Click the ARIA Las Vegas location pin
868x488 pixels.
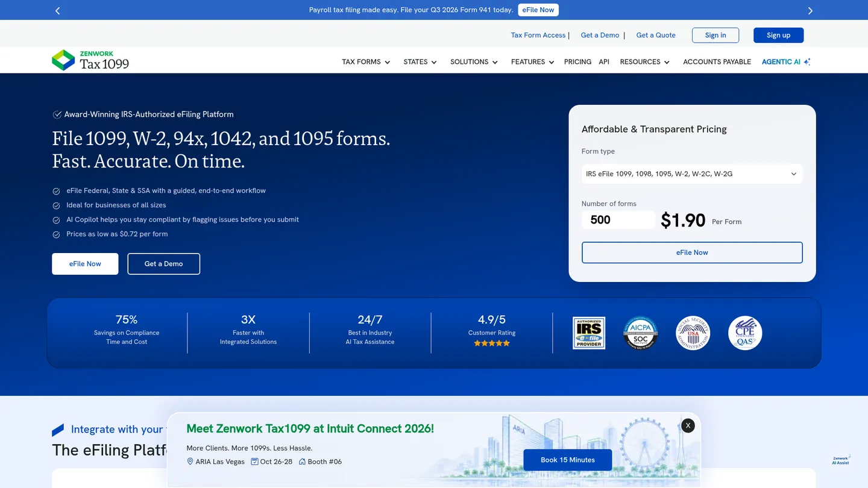click(190, 461)
